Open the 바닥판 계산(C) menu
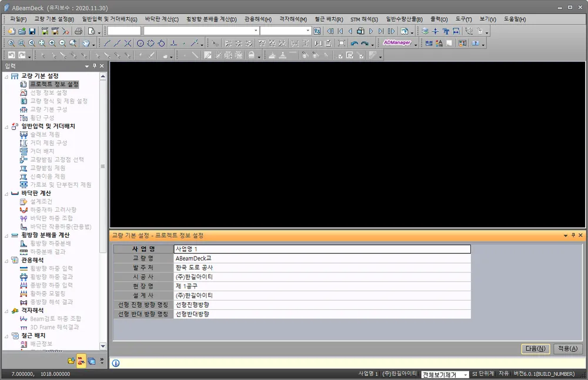The width and height of the screenshot is (588, 380). pos(162,19)
